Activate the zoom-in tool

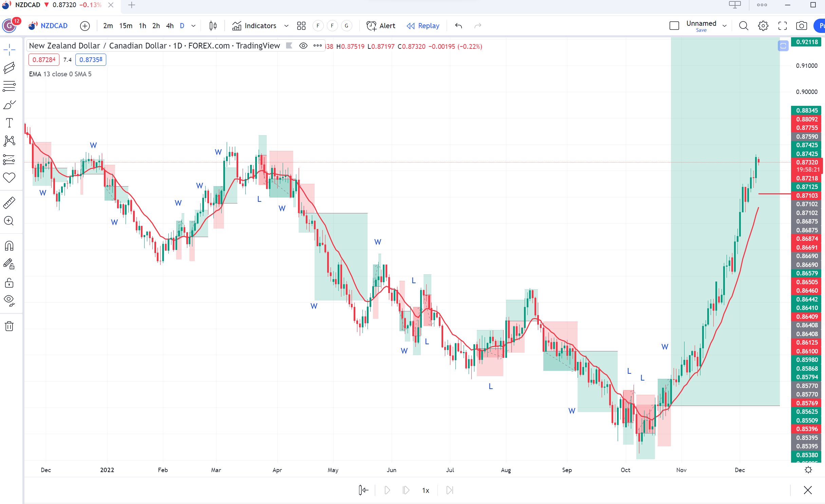pyautogui.click(x=9, y=221)
